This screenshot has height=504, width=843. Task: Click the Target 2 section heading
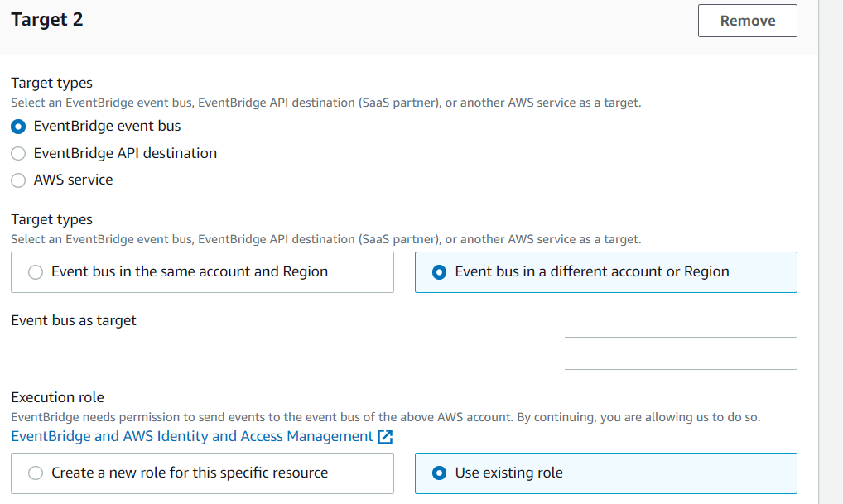point(47,20)
